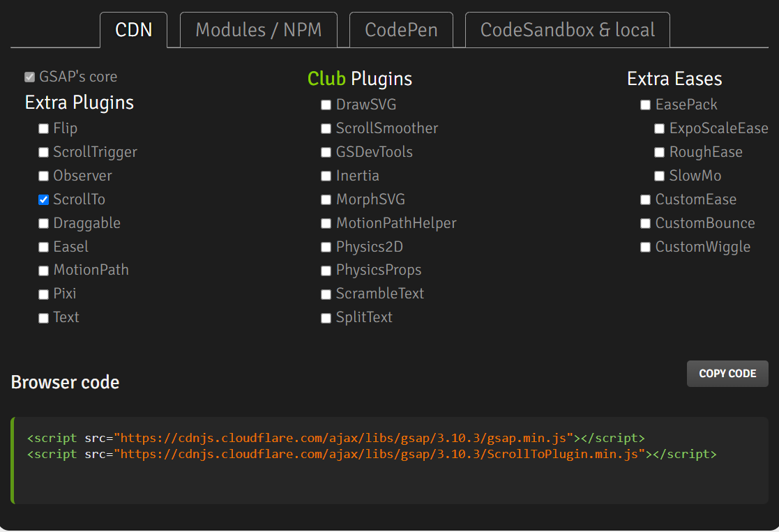Uncheck the ScrollTo plugin

(x=44, y=199)
